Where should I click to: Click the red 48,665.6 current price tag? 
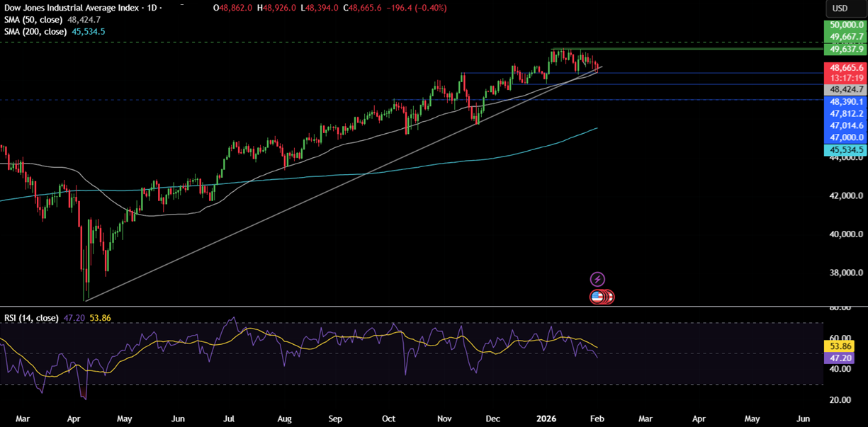click(x=845, y=67)
